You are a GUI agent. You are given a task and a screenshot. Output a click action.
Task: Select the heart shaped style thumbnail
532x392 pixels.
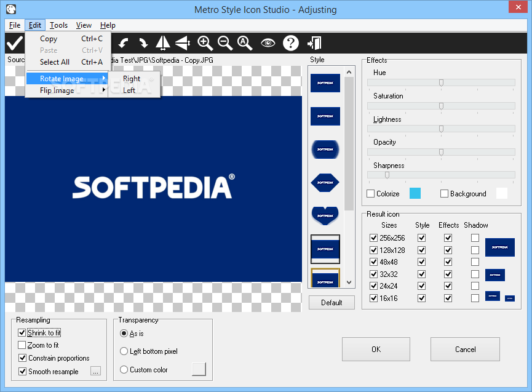325,216
